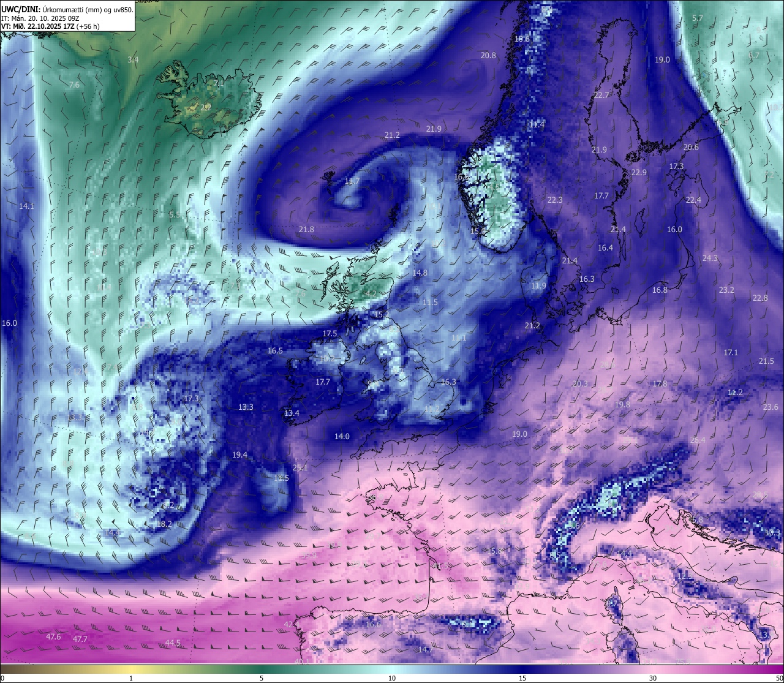
Task: Click the 7.1 value over Iceland
Action: [x=219, y=83]
